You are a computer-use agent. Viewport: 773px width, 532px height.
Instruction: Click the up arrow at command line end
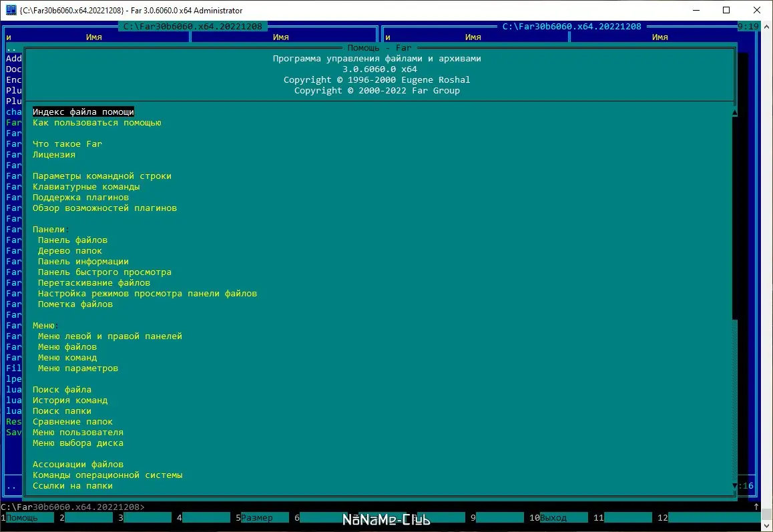[x=756, y=507]
